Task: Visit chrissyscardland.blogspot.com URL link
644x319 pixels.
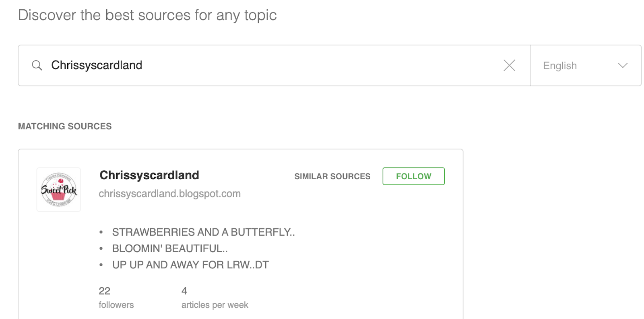Action: (x=169, y=194)
